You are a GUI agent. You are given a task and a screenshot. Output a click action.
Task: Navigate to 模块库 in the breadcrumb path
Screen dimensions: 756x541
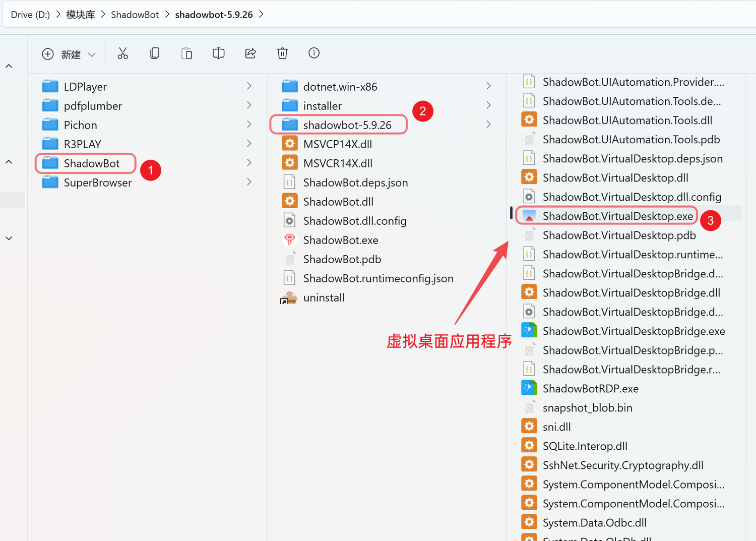(81, 15)
